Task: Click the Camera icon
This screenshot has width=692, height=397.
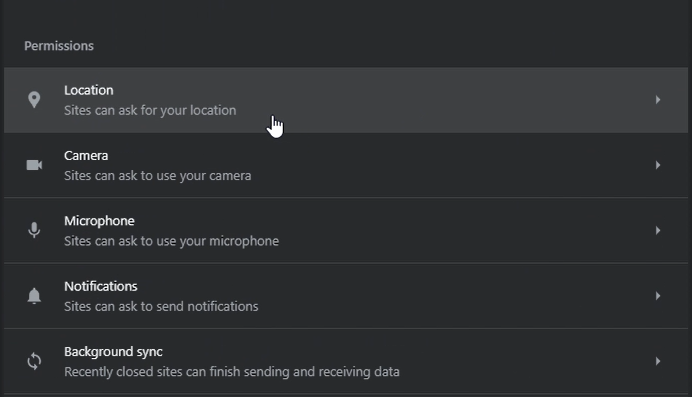Action: (34, 165)
